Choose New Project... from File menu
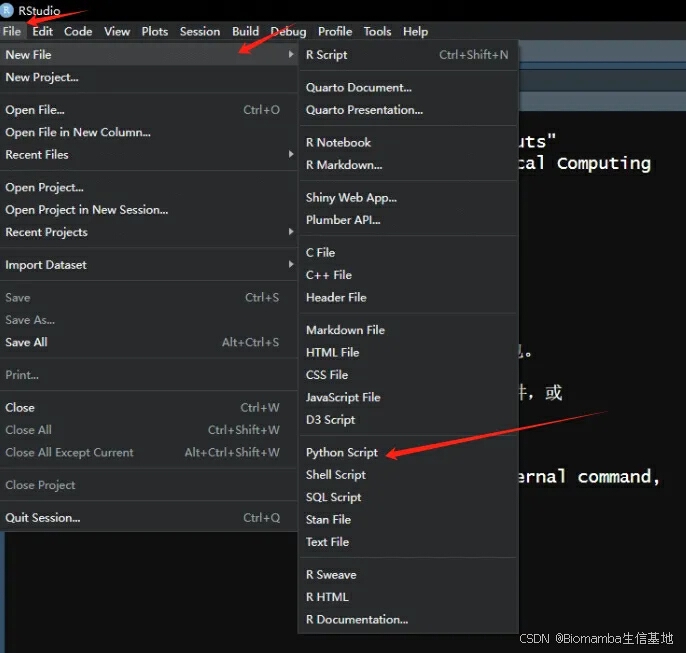Image resolution: width=686 pixels, height=653 pixels. click(149, 77)
